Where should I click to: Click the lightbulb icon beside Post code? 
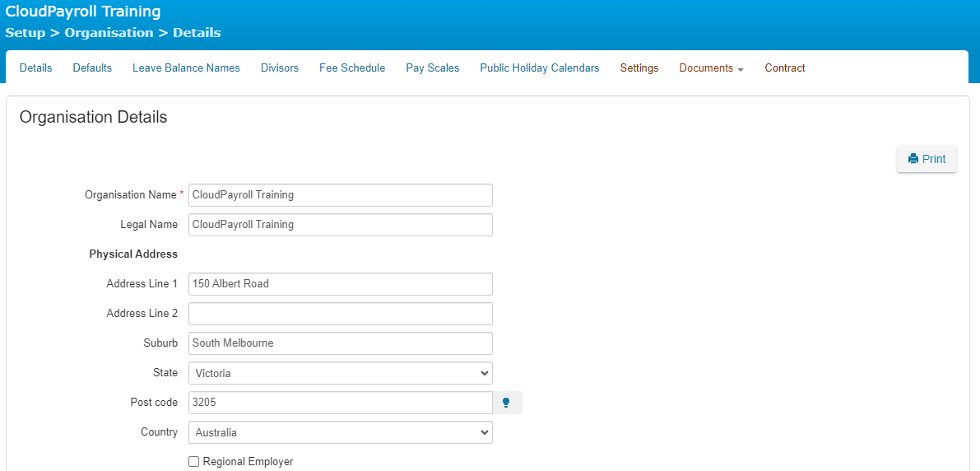coord(507,403)
